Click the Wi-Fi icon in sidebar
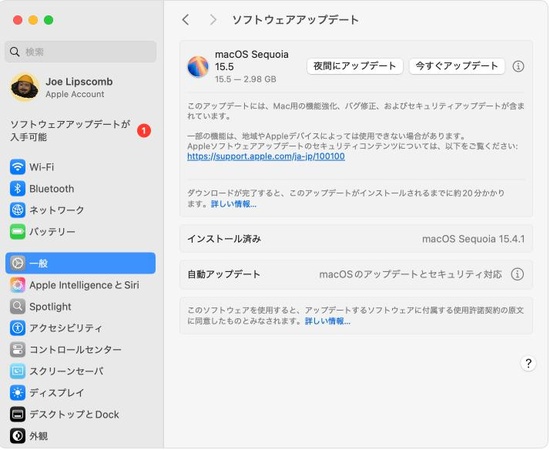The width and height of the screenshot is (550, 450). coord(18,167)
